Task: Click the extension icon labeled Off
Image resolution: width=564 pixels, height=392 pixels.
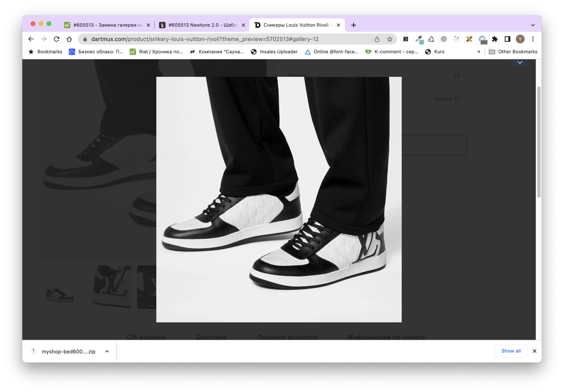Action: click(482, 40)
